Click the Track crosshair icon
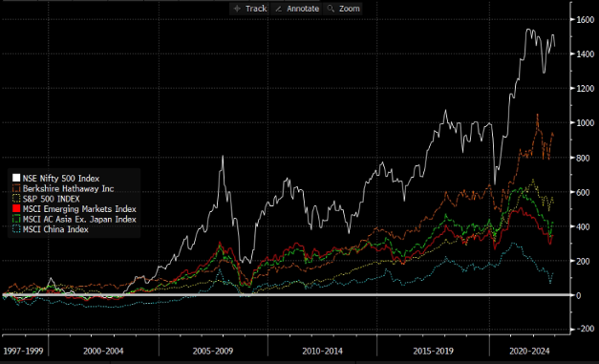The height and width of the screenshot is (364, 599). pos(237,9)
